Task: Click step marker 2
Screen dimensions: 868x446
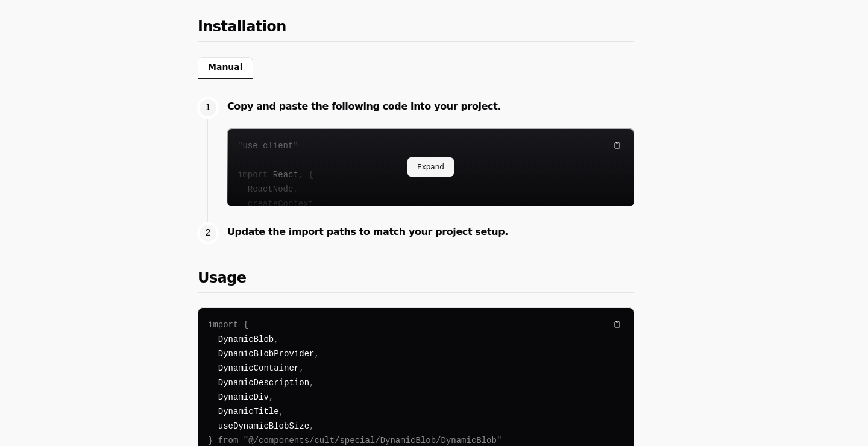Action: 207,233
